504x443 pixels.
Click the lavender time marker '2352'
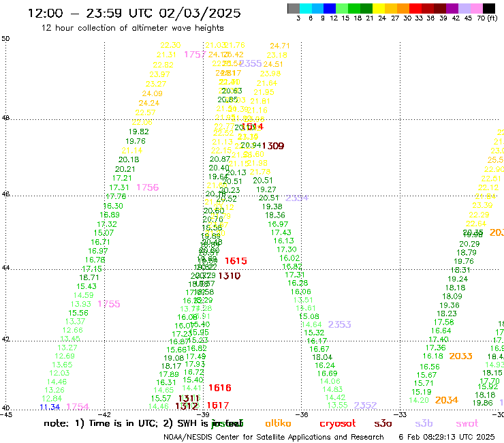click(x=365, y=406)
